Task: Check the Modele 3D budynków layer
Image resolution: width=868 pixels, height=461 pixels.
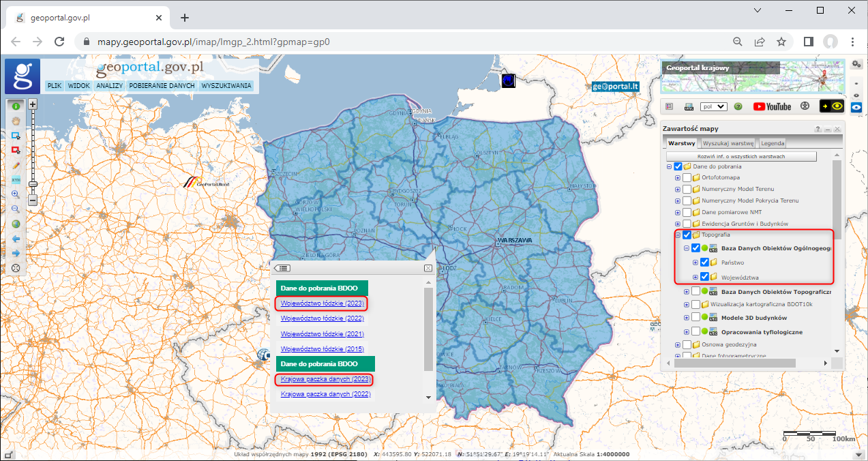Action: click(695, 317)
